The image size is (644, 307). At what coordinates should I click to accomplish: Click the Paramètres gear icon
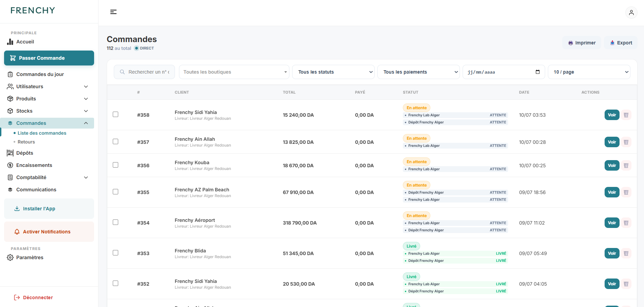[10, 257]
